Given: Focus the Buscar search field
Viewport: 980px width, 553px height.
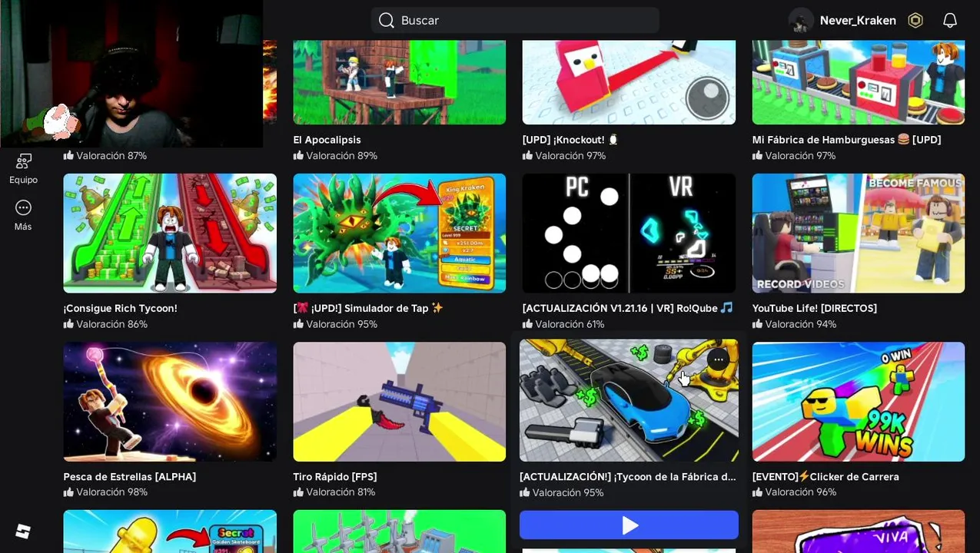Looking at the screenshot, I should (515, 20).
